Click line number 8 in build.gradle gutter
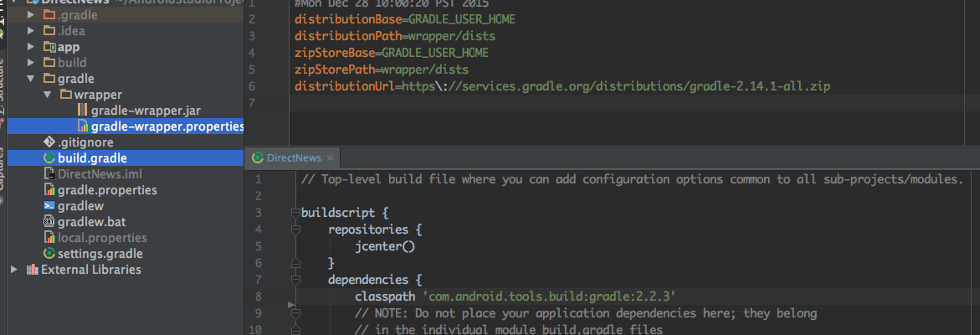Screen dimensions: 980x335 pyautogui.click(x=258, y=296)
